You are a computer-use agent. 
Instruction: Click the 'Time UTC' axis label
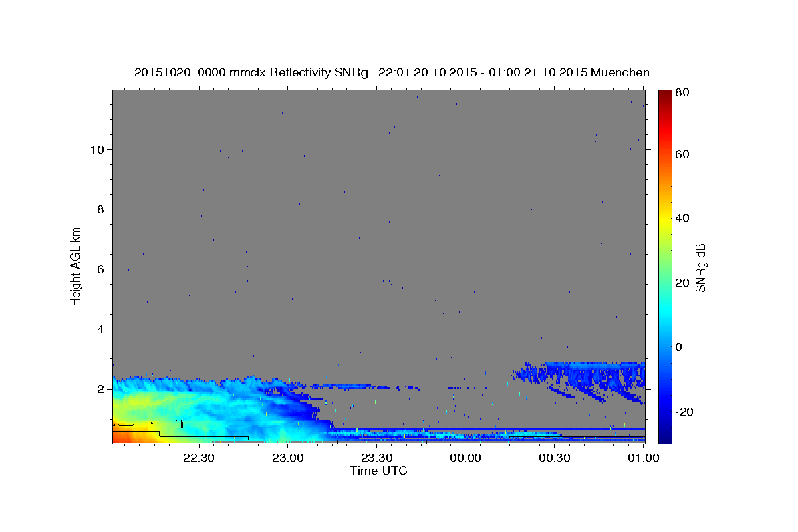[378, 471]
